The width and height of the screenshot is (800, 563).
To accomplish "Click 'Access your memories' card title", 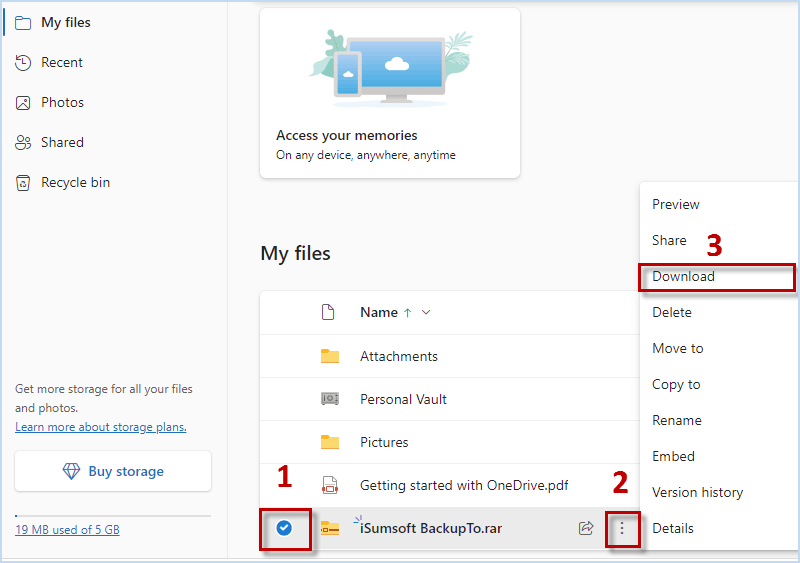I will coord(346,135).
